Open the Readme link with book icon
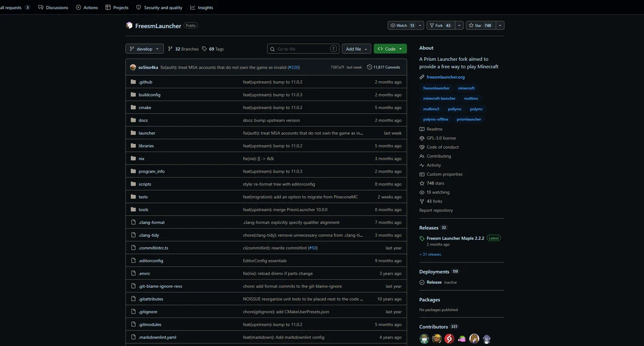This screenshot has width=644, height=346. click(x=431, y=129)
